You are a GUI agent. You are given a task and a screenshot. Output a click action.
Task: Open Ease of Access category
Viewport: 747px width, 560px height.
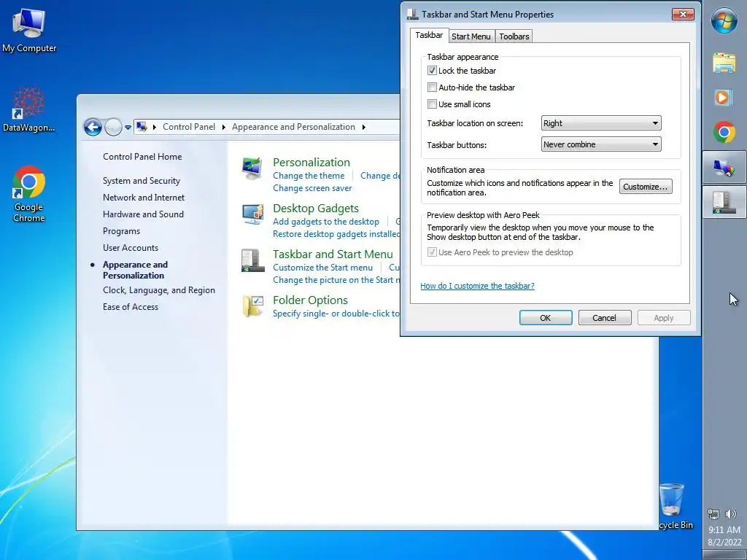pyautogui.click(x=131, y=307)
